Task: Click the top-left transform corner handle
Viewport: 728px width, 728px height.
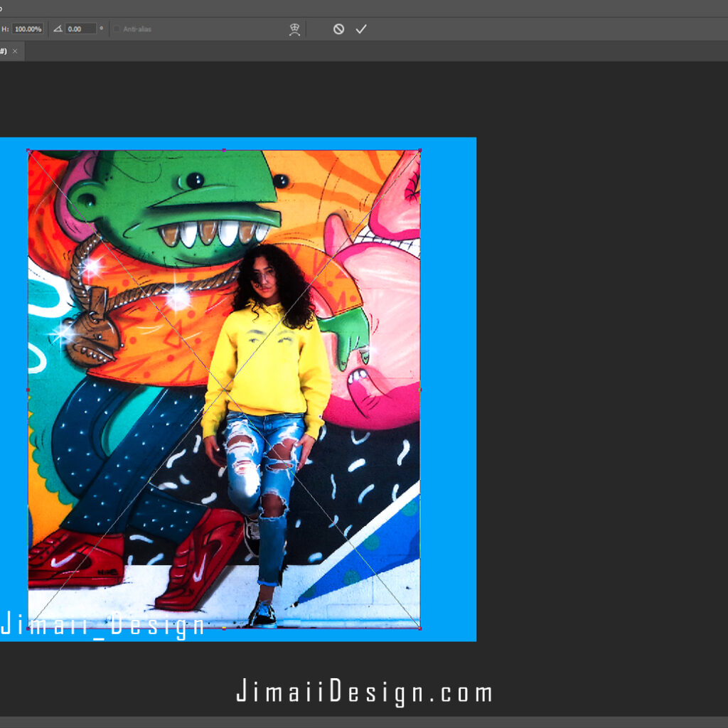Action: point(29,150)
